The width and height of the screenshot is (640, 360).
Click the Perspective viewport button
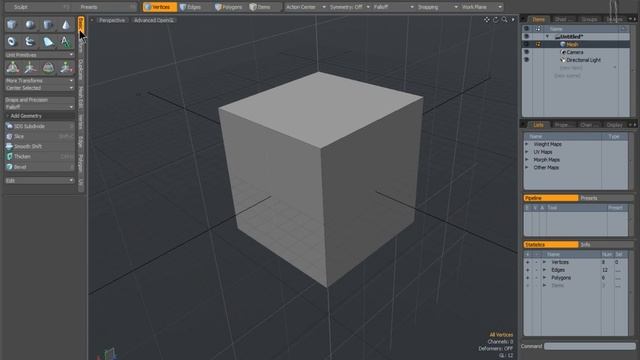[112, 20]
